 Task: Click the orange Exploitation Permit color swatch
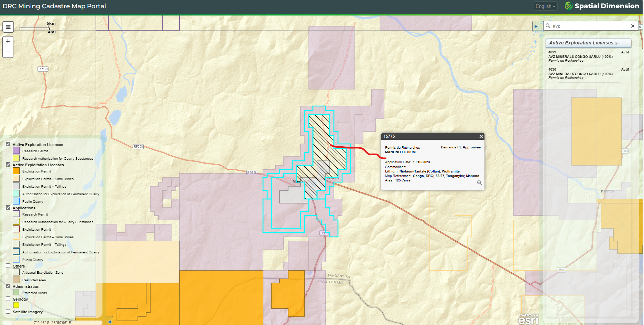coord(16,171)
